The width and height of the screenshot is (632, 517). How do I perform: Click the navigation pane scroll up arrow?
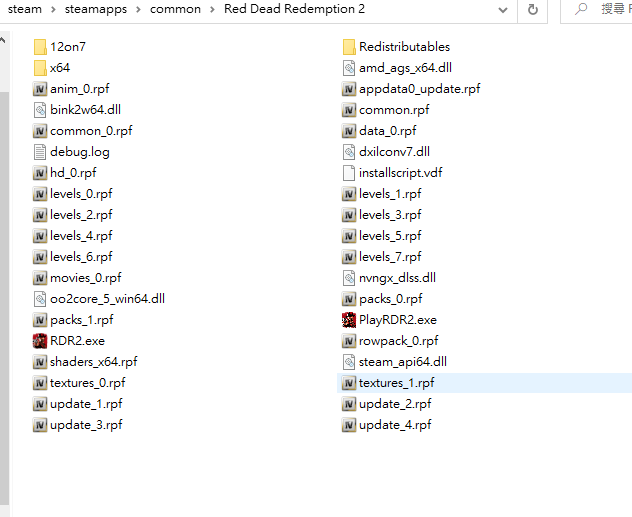pyautogui.click(x=3, y=40)
